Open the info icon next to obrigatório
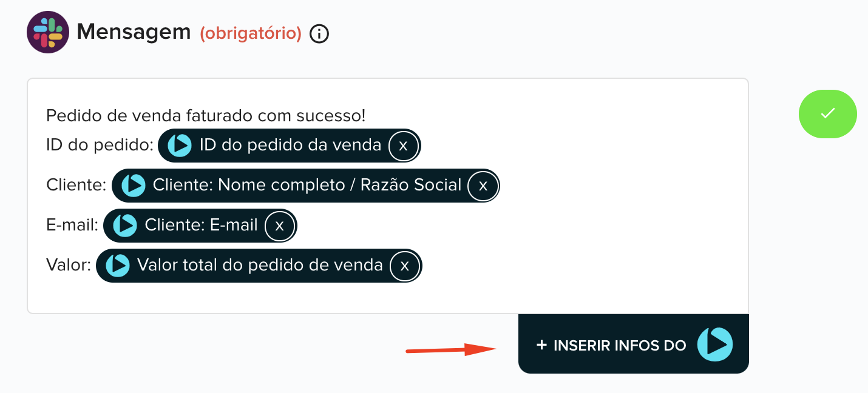The image size is (868, 393). point(320,33)
